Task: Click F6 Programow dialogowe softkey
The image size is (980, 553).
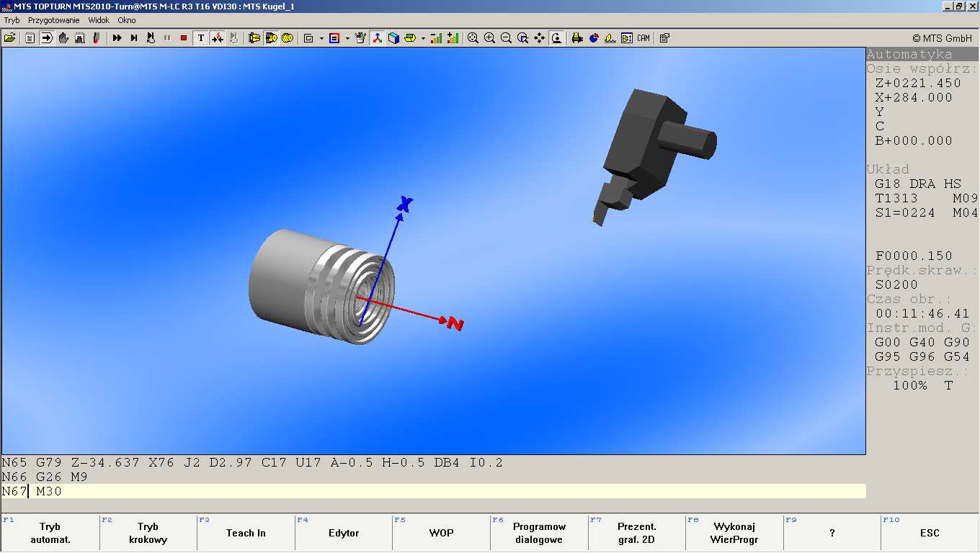Action: (x=539, y=533)
